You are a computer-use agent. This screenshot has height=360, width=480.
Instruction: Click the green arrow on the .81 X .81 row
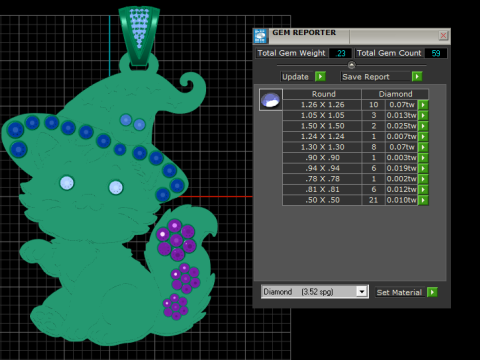(423, 189)
